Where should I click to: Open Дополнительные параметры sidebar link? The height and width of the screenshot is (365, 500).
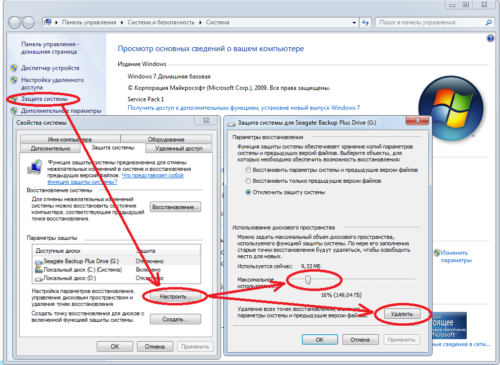[x=61, y=111]
